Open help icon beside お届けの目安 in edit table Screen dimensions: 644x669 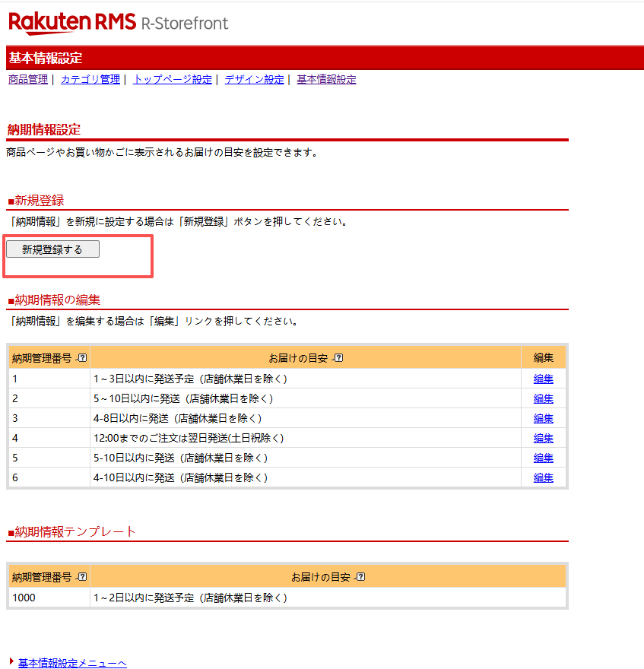point(338,358)
